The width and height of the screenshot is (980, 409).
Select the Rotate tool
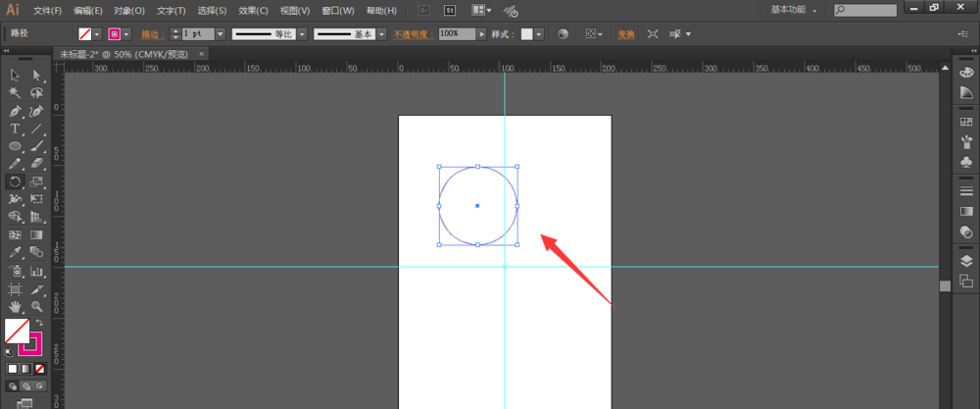click(15, 181)
